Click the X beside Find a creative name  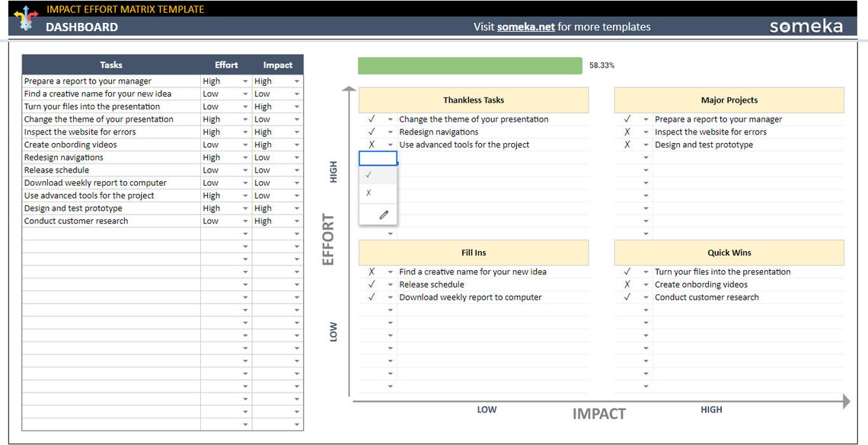(x=372, y=271)
